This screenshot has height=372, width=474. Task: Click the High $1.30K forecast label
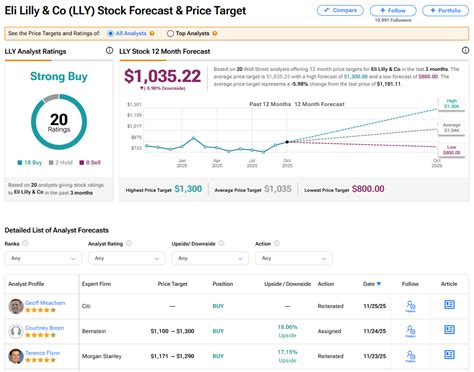[452, 104]
